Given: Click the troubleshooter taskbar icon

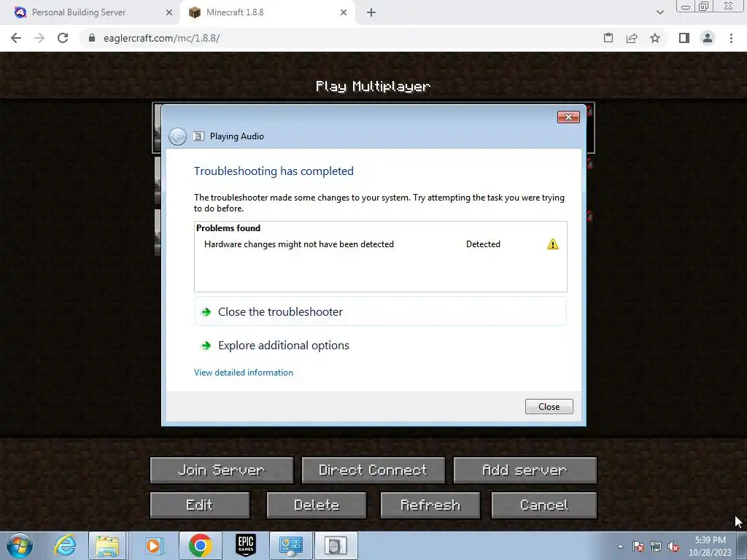Looking at the screenshot, I should (x=336, y=545).
